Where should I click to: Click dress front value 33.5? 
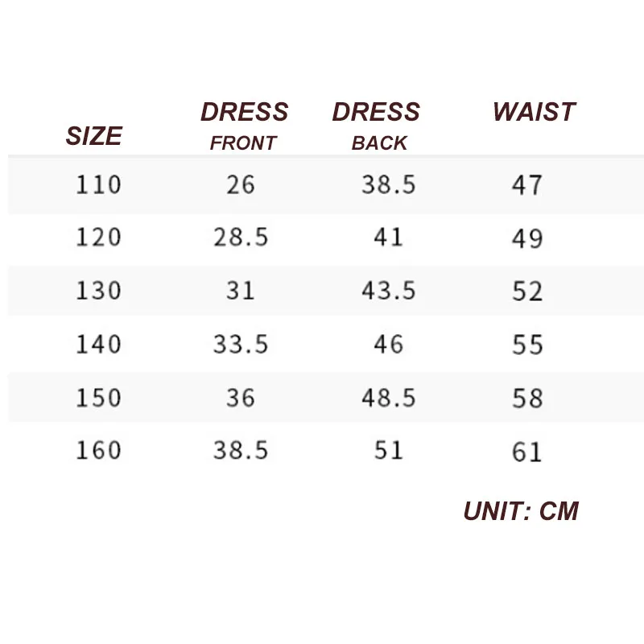click(x=240, y=345)
